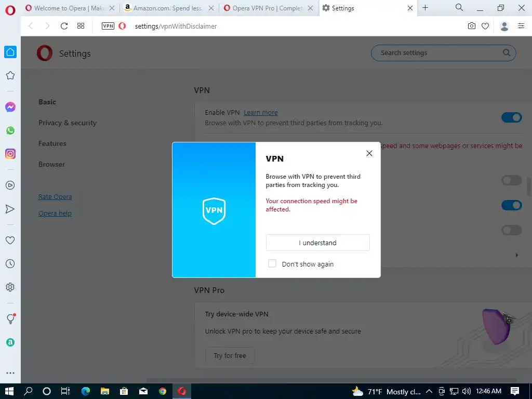Open Facebook Messenger in sidebar
This screenshot has width=532, height=399.
click(x=10, y=107)
